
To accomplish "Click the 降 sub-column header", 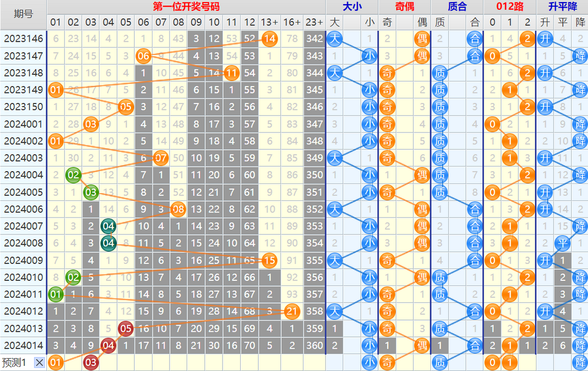I will tap(580, 23).
